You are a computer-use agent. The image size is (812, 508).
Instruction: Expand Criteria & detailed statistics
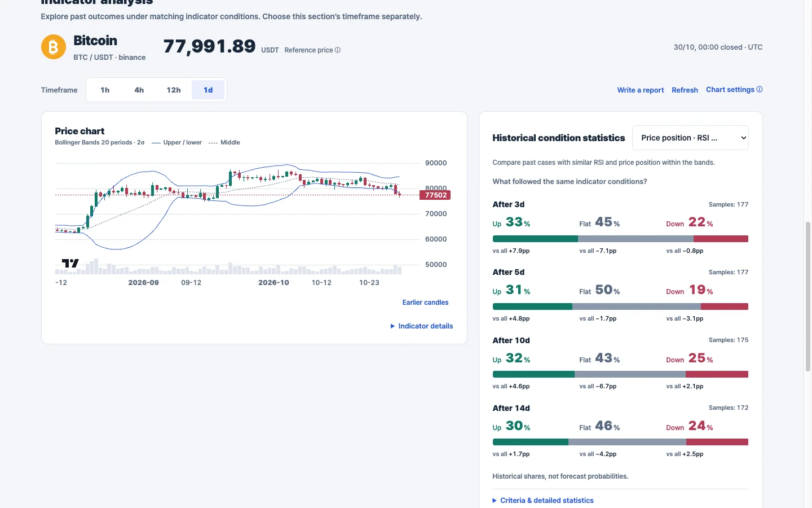(x=543, y=501)
